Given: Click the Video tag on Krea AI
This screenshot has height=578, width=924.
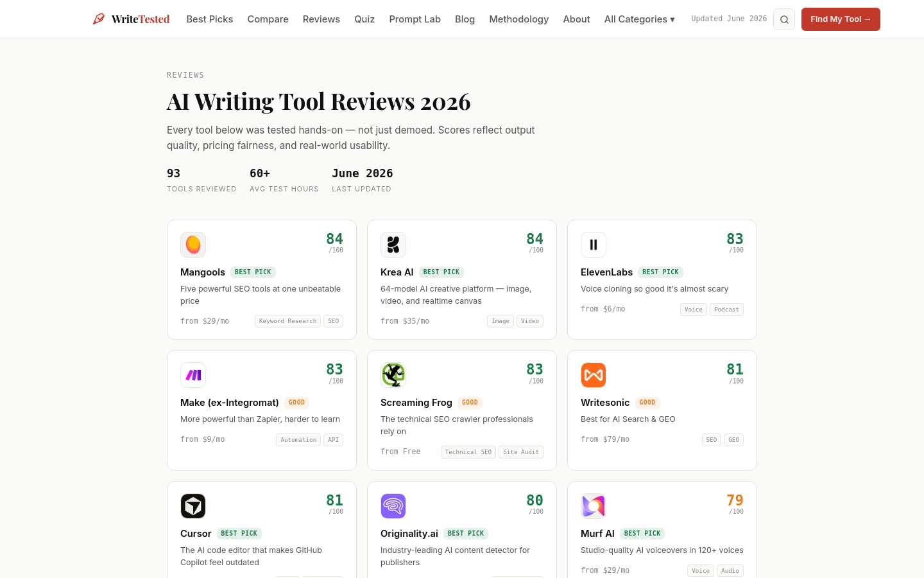Looking at the screenshot, I should (530, 321).
